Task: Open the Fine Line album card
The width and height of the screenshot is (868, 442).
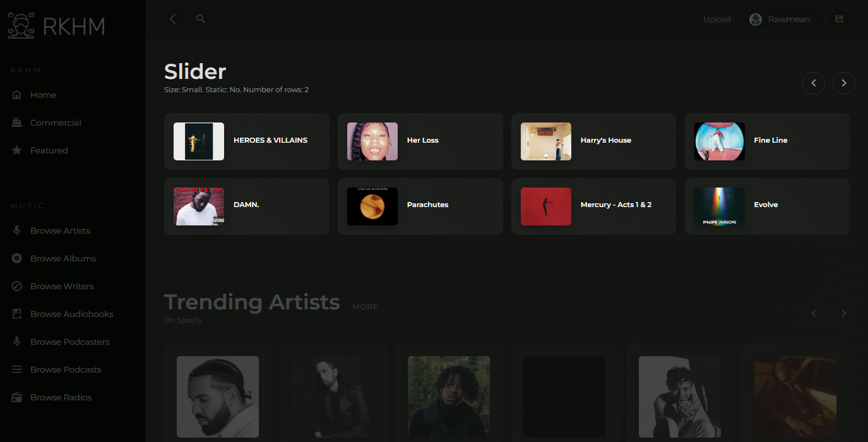Action: pyautogui.click(x=767, y=141)
